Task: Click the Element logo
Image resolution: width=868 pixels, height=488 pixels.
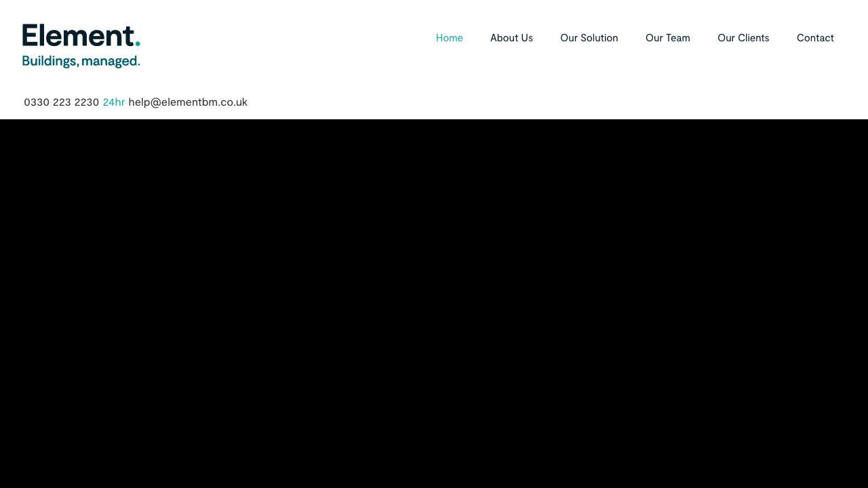Action: pos(81,44)
